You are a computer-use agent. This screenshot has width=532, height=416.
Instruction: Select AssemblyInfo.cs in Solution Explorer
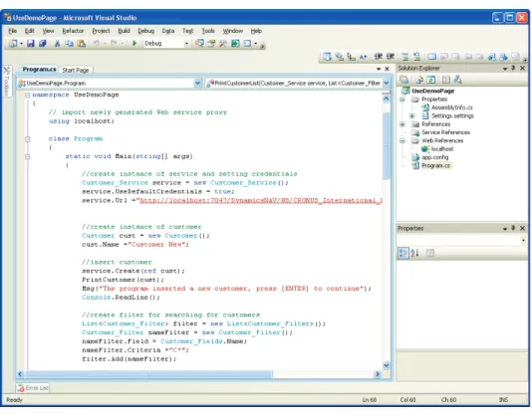452,107
